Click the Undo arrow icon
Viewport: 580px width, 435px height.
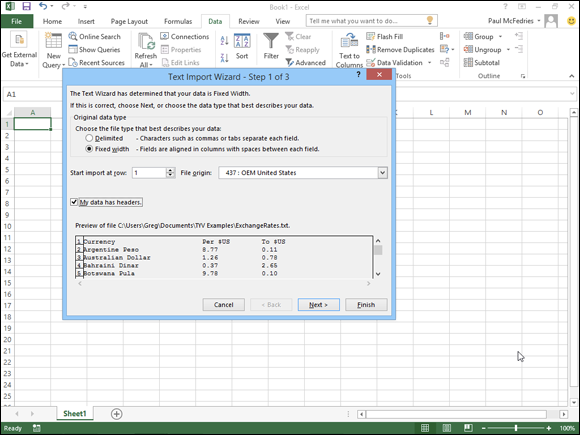pos(43,6)
